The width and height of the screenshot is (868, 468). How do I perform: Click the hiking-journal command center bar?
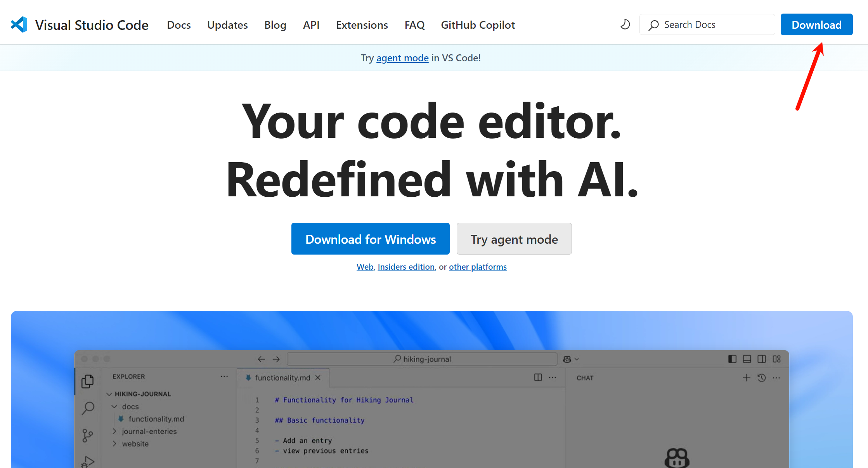422,359
